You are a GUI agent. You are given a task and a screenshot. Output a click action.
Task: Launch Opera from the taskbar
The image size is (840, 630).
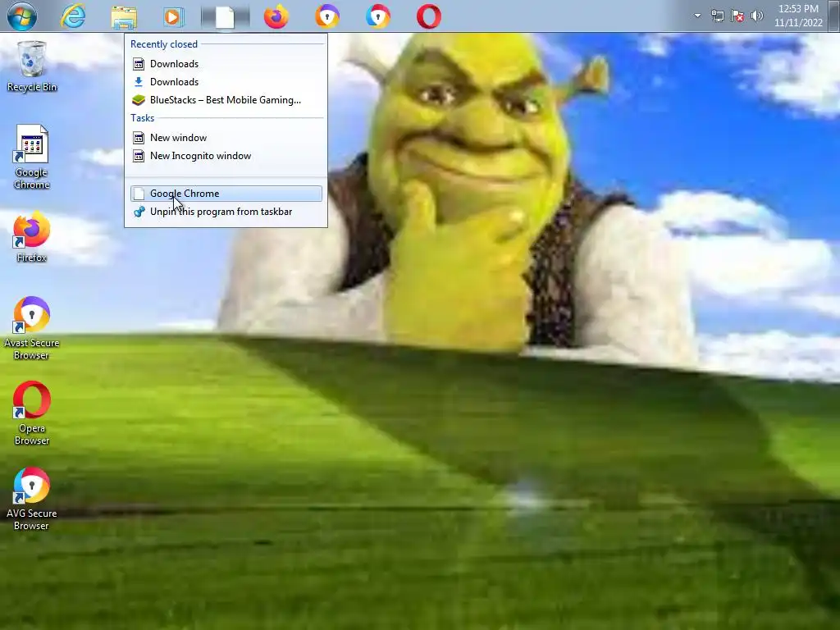[x=428, y=16]
